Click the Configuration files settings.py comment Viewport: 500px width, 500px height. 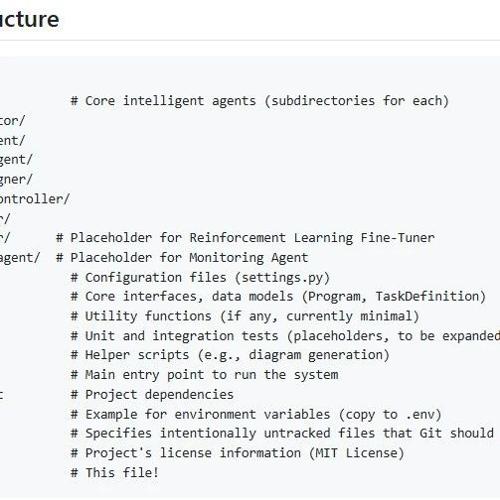[x=200, y=277]
